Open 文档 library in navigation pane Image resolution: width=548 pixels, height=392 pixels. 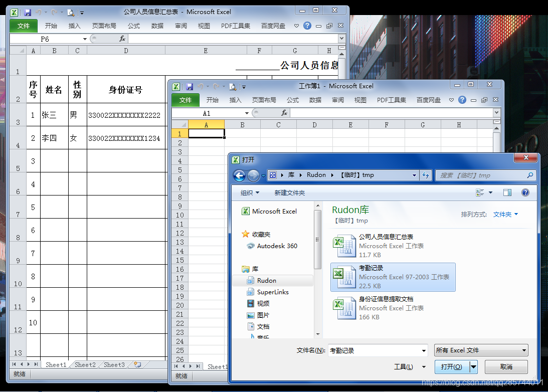(x=263, y=327)
